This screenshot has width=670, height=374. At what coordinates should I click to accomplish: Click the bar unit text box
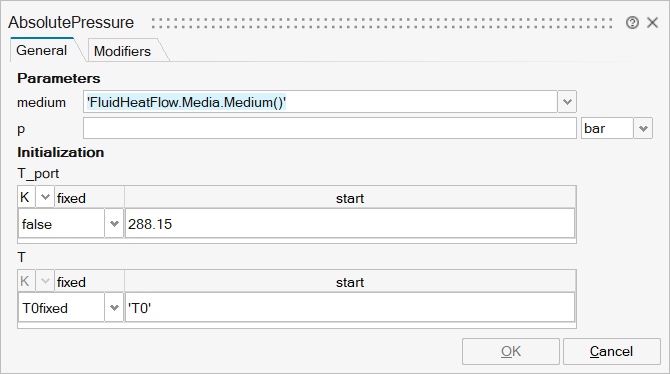point(607,128)
